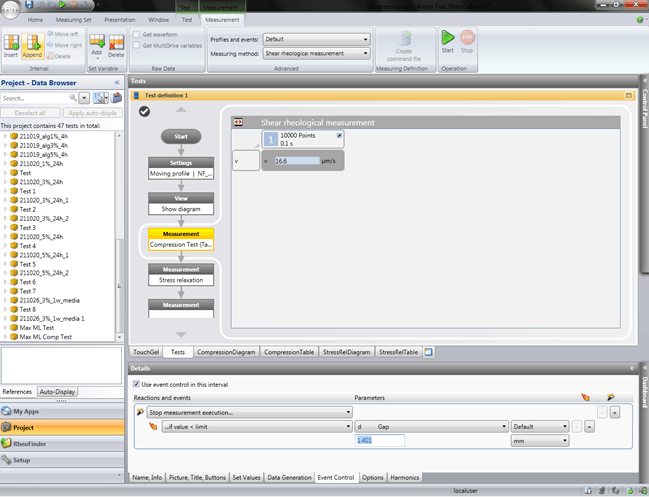This screenshot has width=649, height=498.
Task: Click the checkmark icon under Test definition
Action: point(146,110)
